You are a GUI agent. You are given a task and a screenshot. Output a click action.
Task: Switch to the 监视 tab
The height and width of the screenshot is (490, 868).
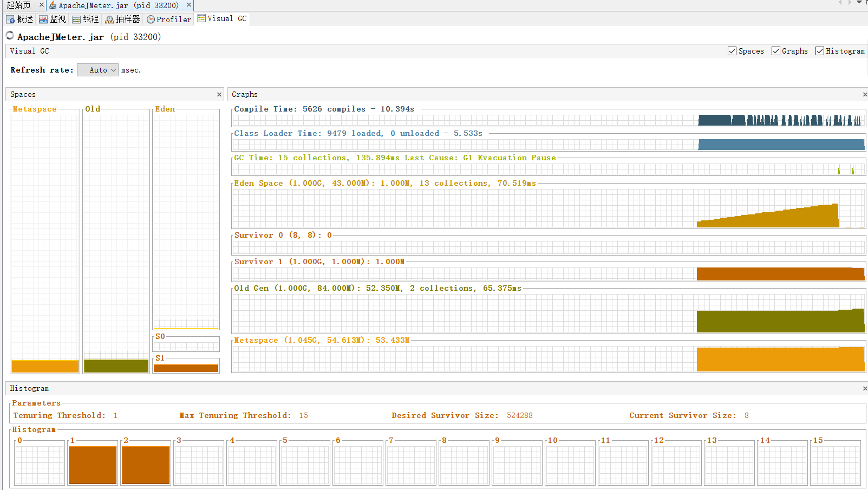tap(52, 19)
